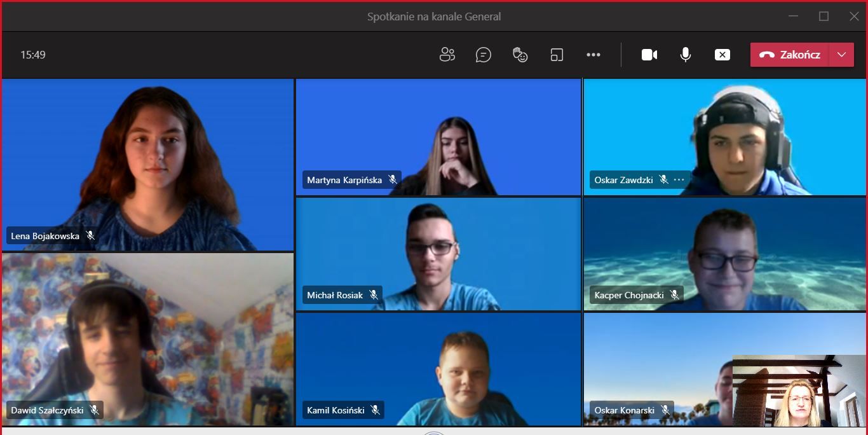Open the more actions ellipsis menu
Screen dimensions: 868x435
point(593,55)
